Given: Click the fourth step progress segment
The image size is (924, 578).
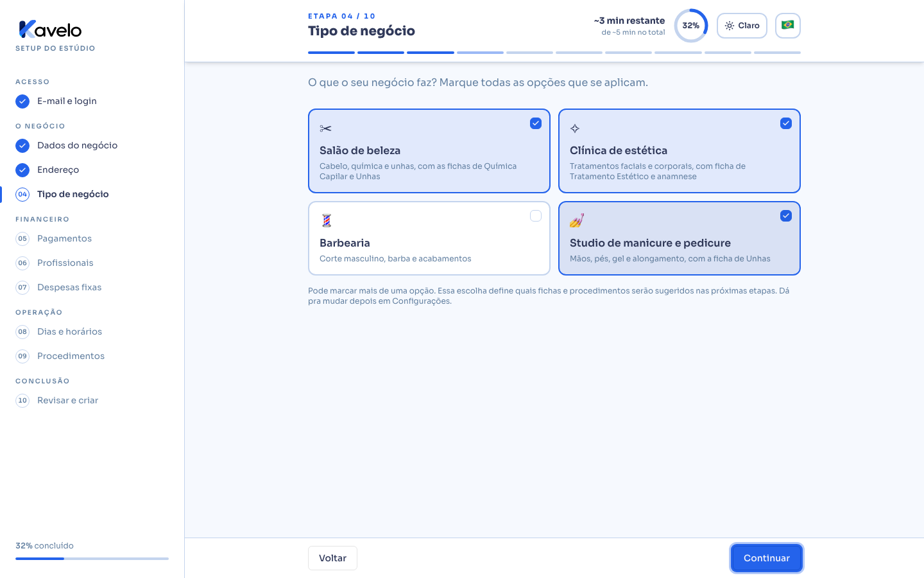Looking at the screenshot, I should [x=480, y=53].
